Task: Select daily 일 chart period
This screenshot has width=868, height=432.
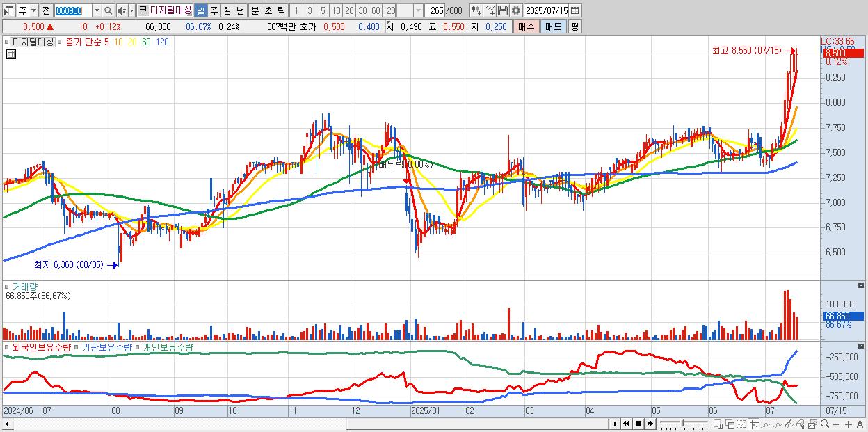Action: pos(200,11)
